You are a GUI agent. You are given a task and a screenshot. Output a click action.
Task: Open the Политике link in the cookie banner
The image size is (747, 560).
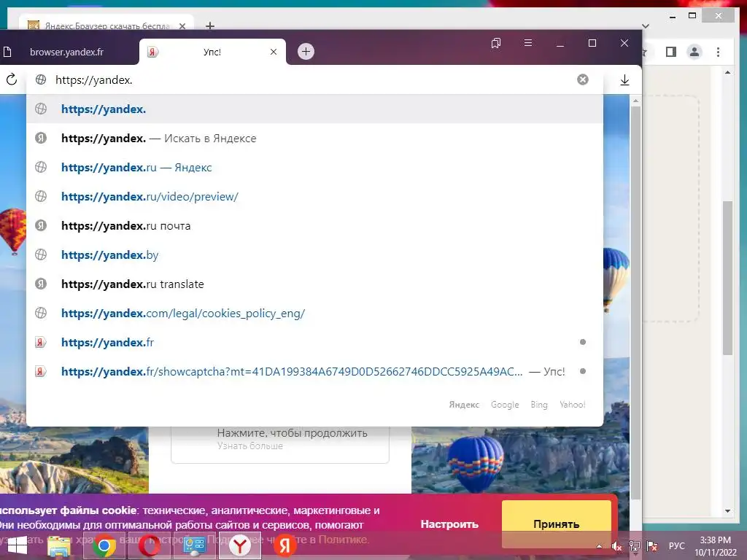pyautogui.click(x=343, y=540)
